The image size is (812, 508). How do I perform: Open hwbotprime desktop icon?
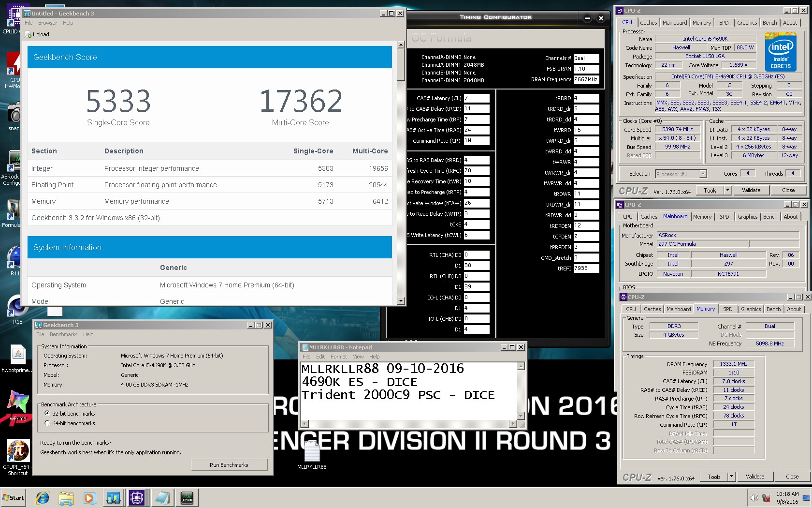(x=17, y=359)
